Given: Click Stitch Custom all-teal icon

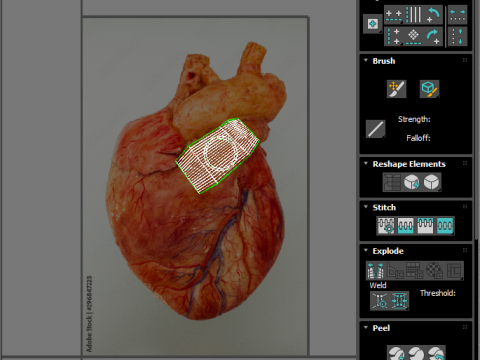Looking at the screenshot, I should pos(445,225).
